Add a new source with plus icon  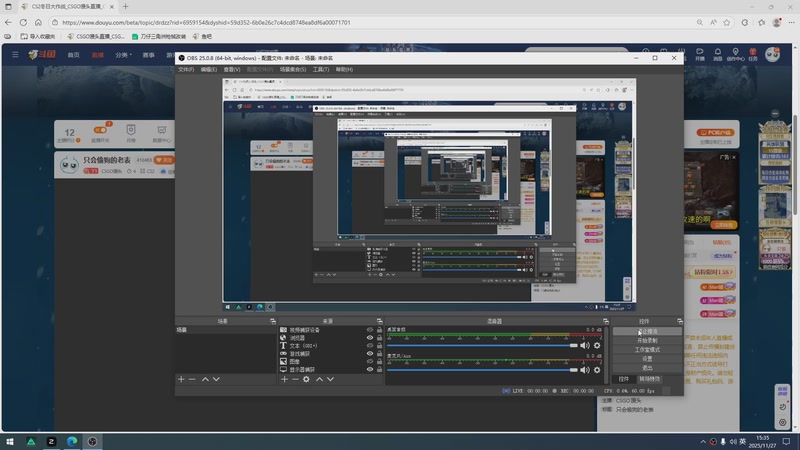tap(284, 379)
